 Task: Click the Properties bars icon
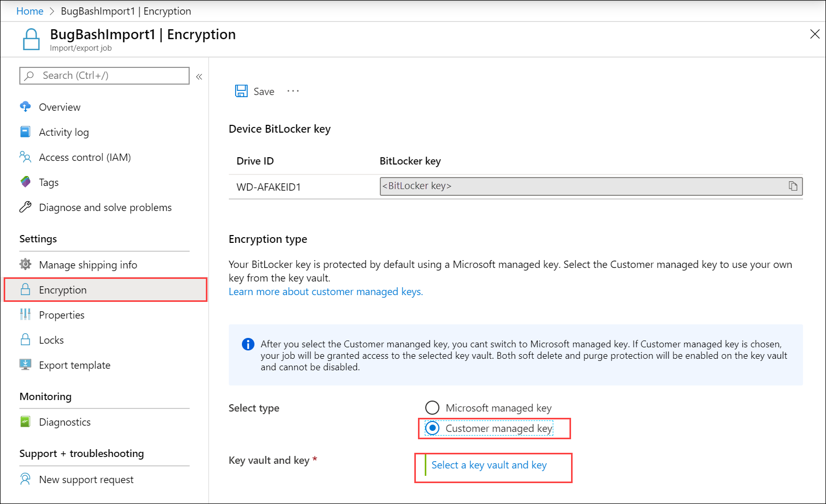tap(25, 314)
